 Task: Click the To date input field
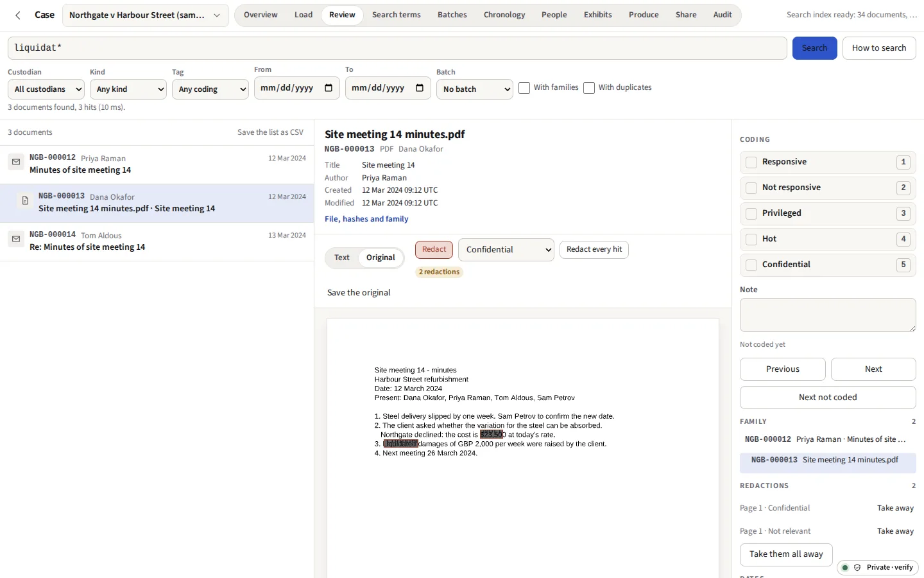click(388, 88)
